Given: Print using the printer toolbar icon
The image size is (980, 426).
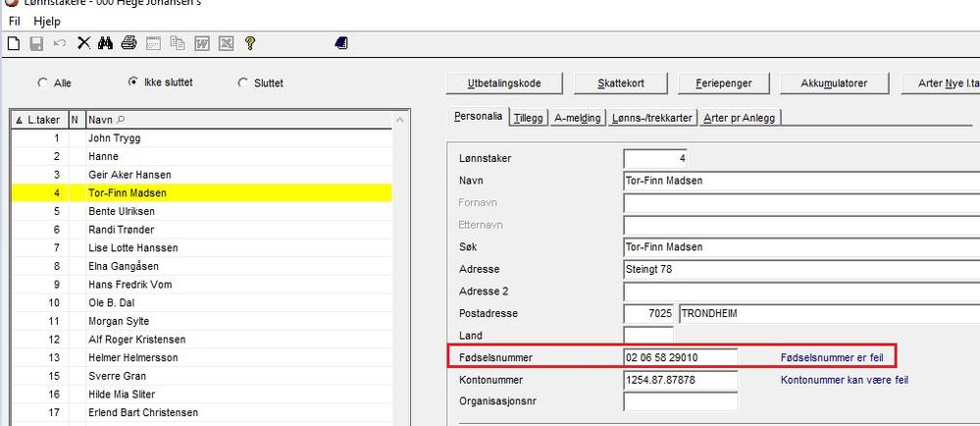Looking at the screenshot, I should click(x=129, y=43).
